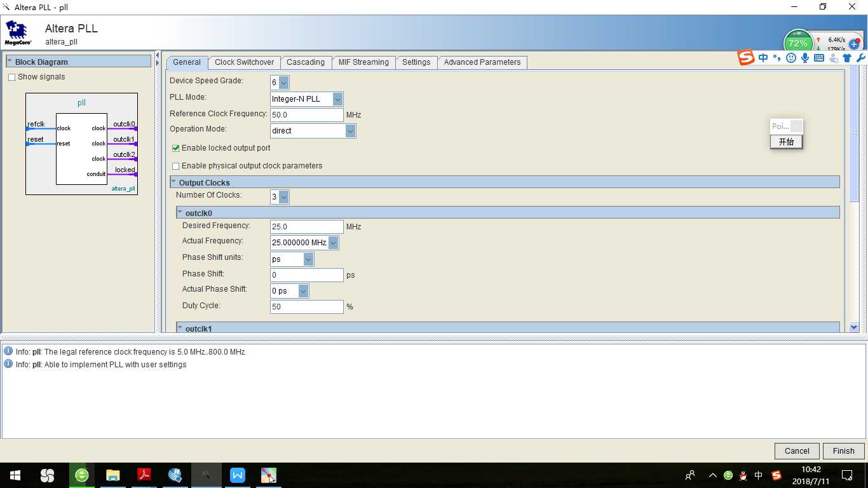This screenshot has height=488, width=868.
Task: Open the Windows Start menu
Action: coord(15,475)
